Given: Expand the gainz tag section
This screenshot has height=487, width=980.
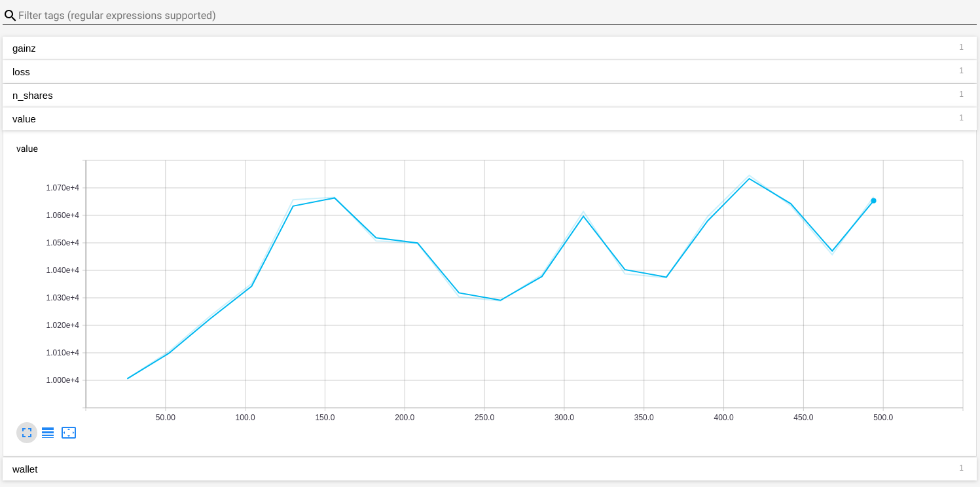Looking at the screenshot, I should pyautogui.click(x=490, y=48).
